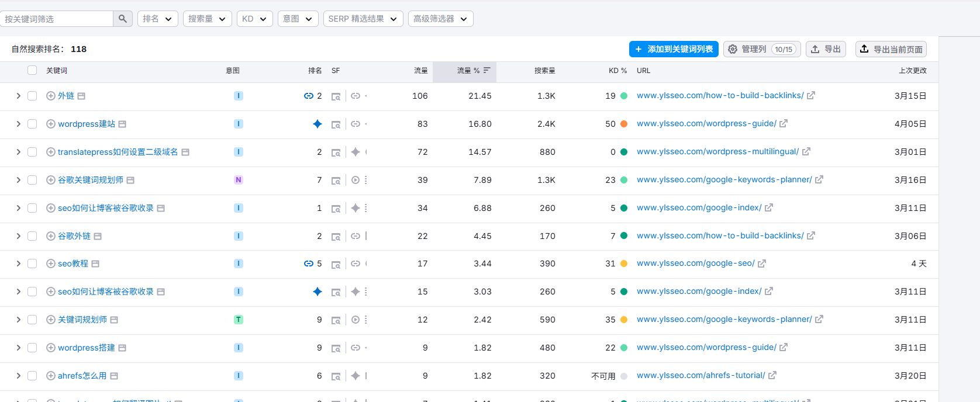Click plus icon next to 外链 keyword
Image resolution: width=980 pixels, height=402 pixels.
point(51,96)
